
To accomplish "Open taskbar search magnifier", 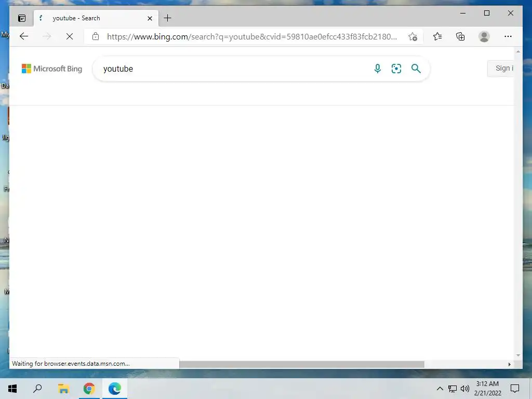I will (37, 389).
